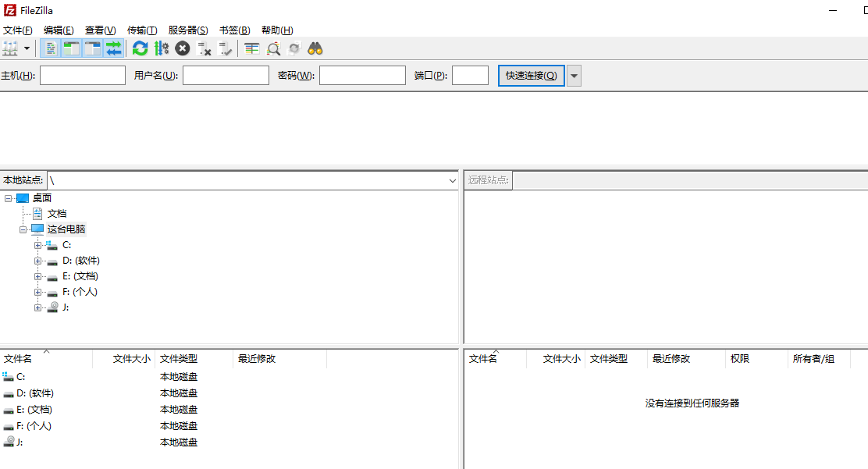Open the 传输 menu
This screenshot has width=868, height=469.
142,30
